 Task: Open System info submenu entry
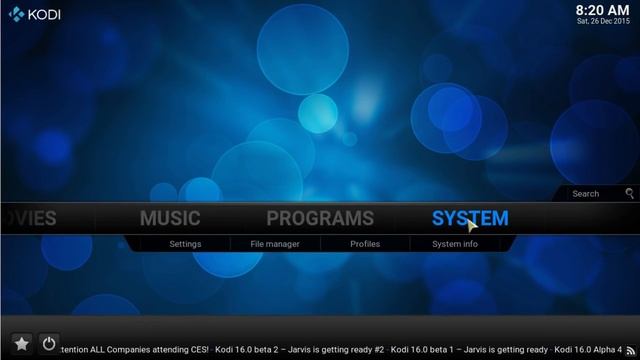coord(455,244)
